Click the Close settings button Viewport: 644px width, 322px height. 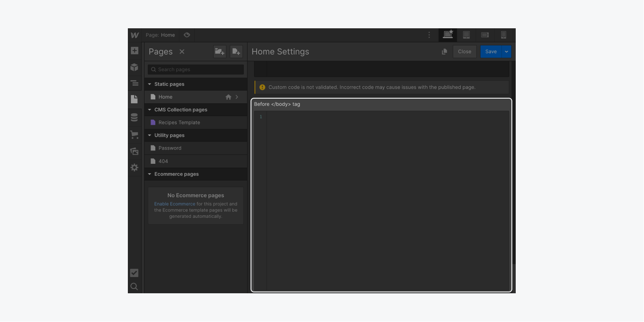coord(465,51)
